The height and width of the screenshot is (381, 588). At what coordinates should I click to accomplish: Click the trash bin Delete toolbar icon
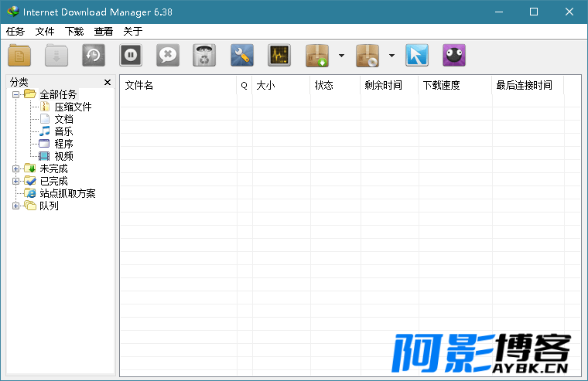204,56
